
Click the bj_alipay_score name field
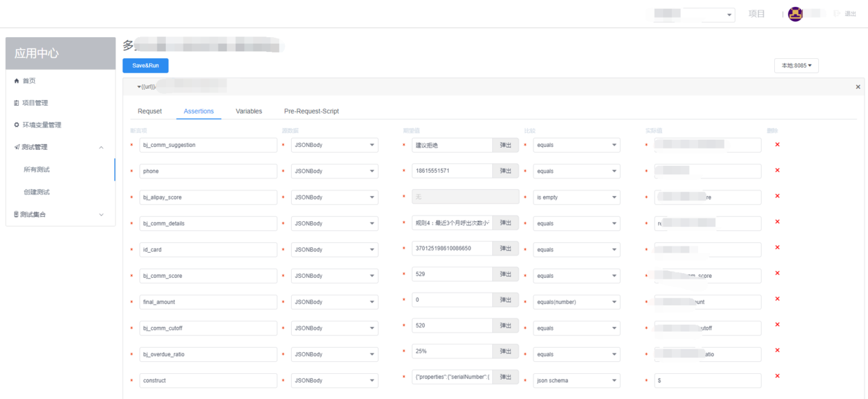click(x=209, y=197)
